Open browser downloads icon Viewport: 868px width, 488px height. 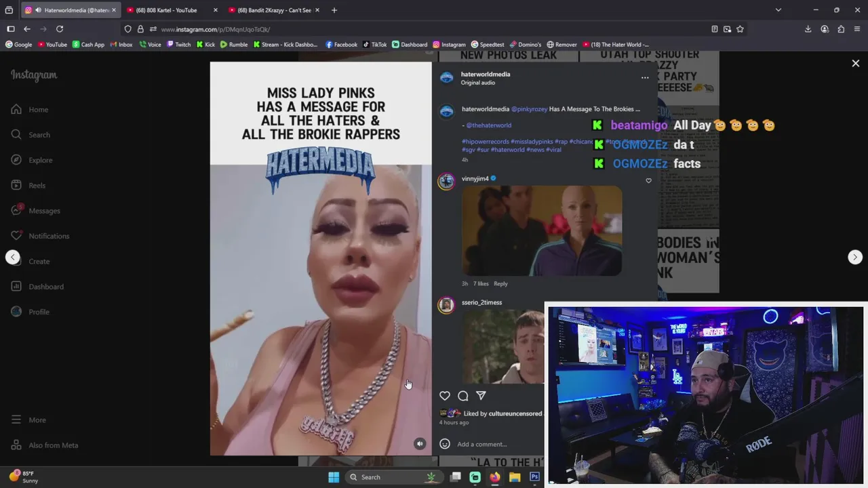click(x=808, y=29)
